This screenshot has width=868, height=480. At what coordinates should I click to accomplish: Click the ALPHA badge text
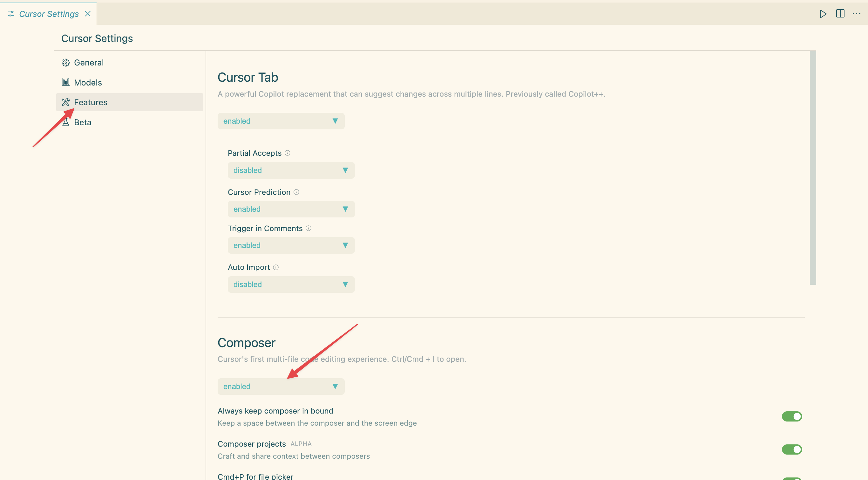coord(301,444)
